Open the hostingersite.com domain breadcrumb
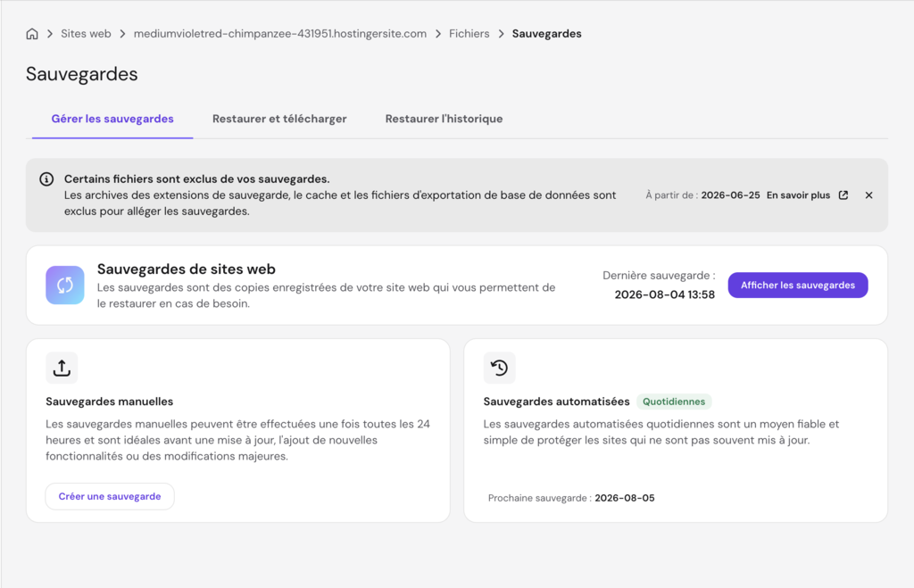This screenshot has width=914, height=588. tap(279, 34)
